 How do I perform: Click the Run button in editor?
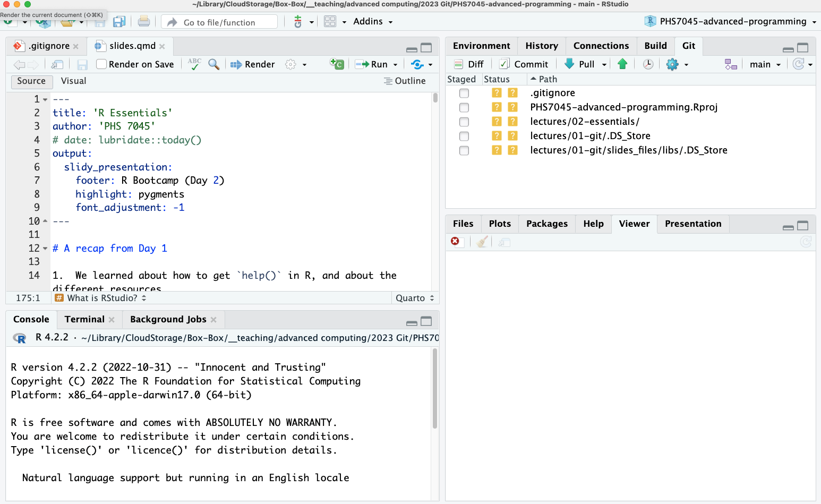pos(371,64)
